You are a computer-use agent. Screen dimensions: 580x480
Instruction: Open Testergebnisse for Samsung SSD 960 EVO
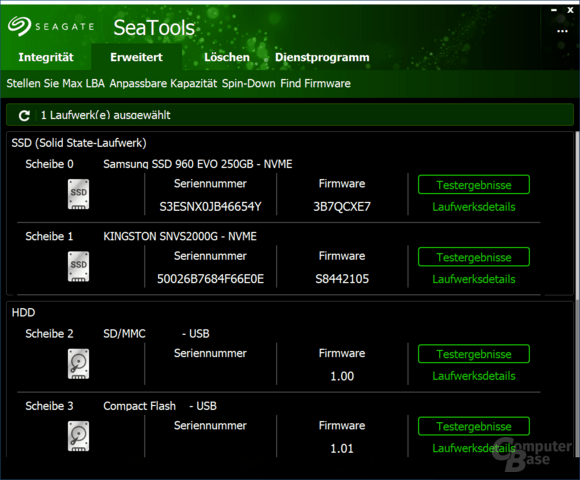[474, 185]
